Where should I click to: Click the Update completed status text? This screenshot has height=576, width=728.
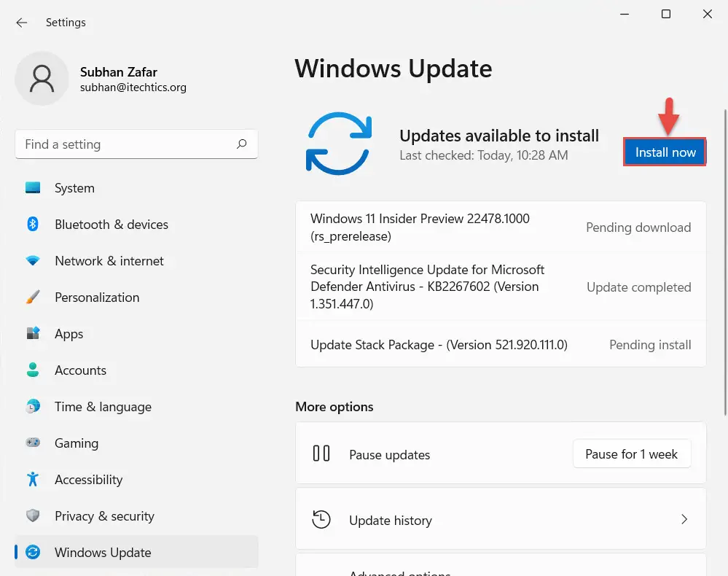pos(639,287)
